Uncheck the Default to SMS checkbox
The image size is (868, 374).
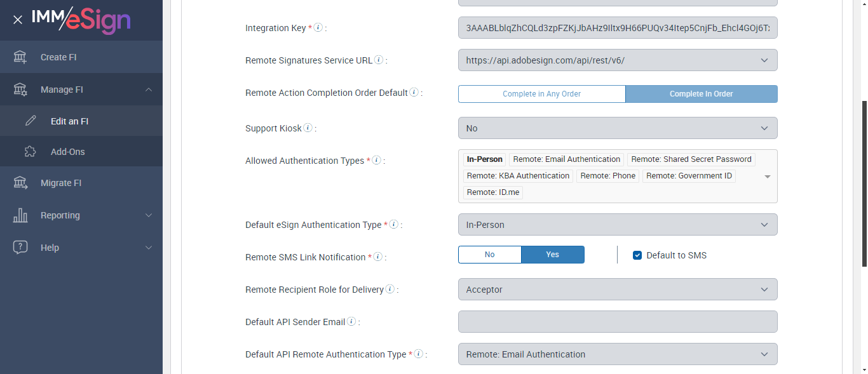click(x=637, y=255)
